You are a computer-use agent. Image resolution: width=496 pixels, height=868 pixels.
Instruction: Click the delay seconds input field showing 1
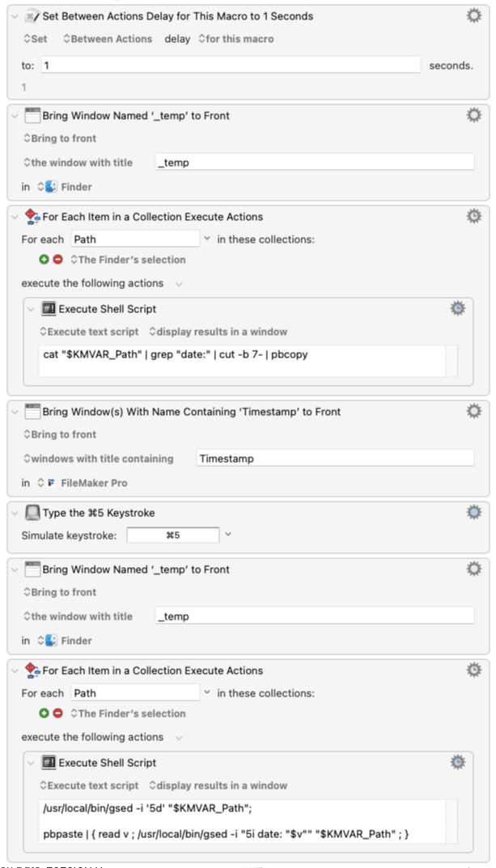(231, 64)
